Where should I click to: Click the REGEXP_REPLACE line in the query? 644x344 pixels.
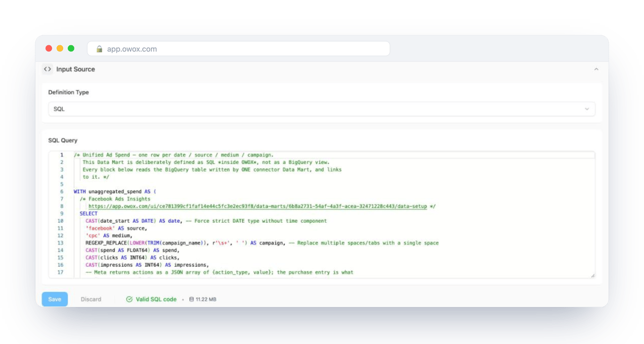click(x=262, y=243)
